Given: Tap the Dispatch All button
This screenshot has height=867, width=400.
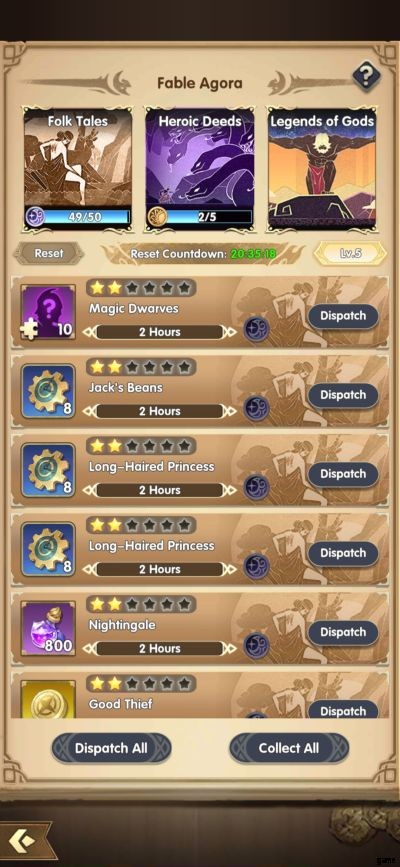Looking at the screenshot, I should (x=111, y=748).
